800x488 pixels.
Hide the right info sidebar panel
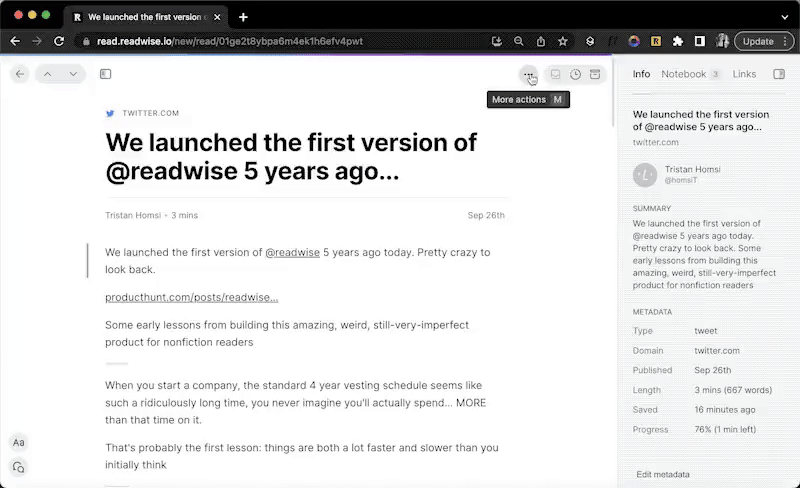[x=780, y=74]
